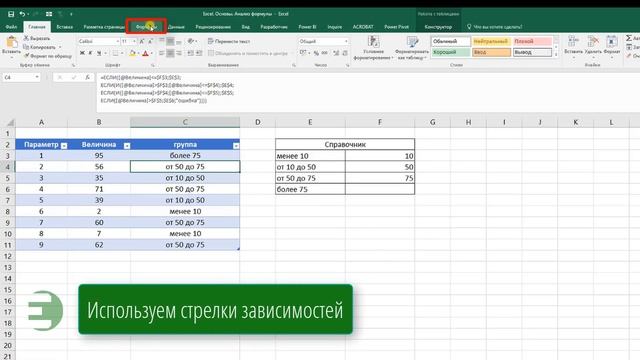
Task: Apply Ж bold formatting
Action: point(82,53)
